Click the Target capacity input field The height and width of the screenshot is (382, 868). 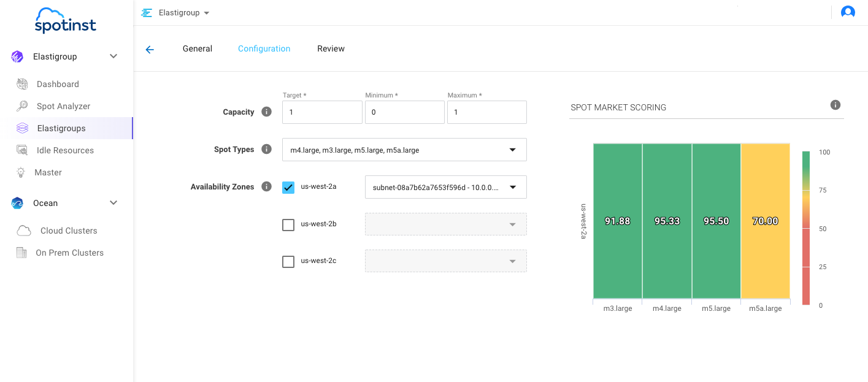point(322,113)
